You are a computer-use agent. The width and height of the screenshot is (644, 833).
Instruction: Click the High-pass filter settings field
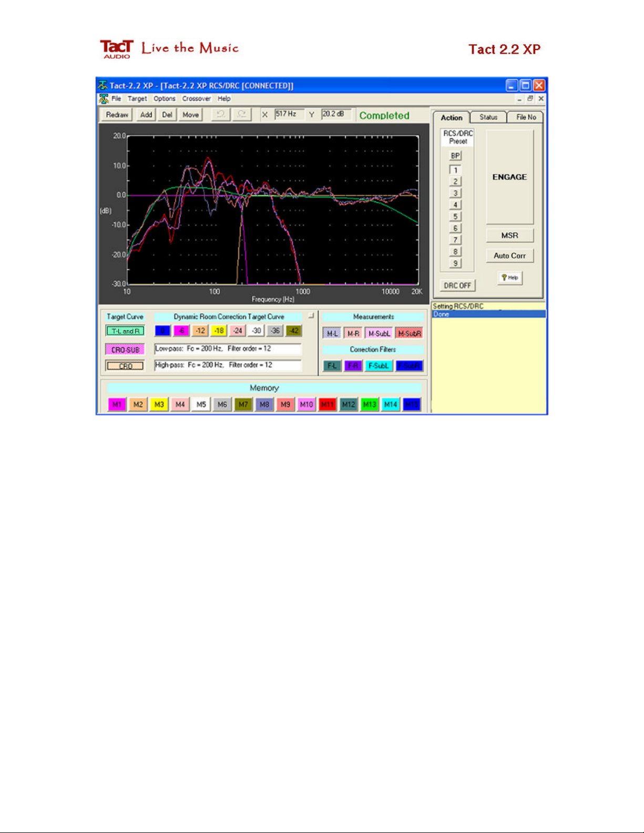tap(228, 365)
